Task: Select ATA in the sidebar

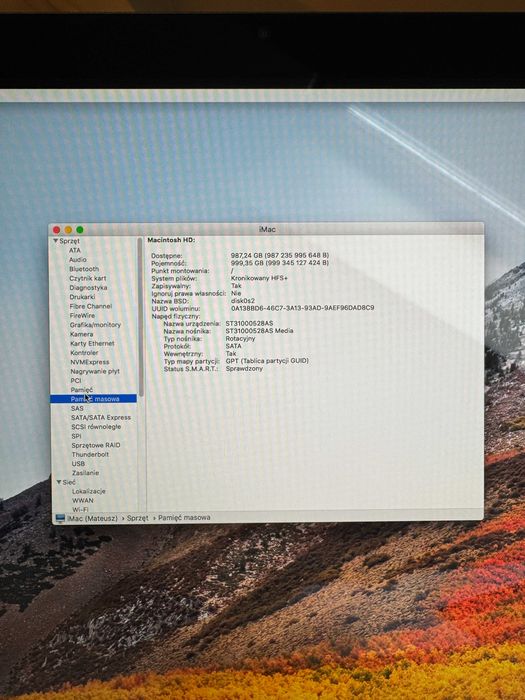Action: (75, 250)
